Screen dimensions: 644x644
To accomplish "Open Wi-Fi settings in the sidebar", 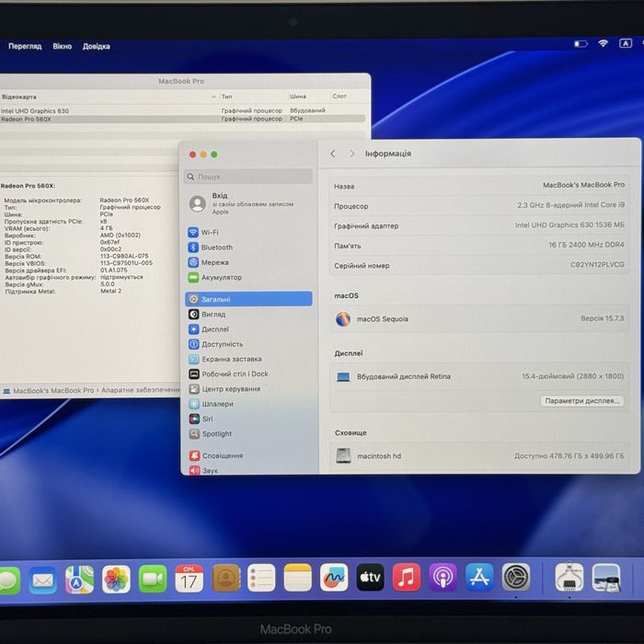I will pyautogui.click(x=203, y=233).
